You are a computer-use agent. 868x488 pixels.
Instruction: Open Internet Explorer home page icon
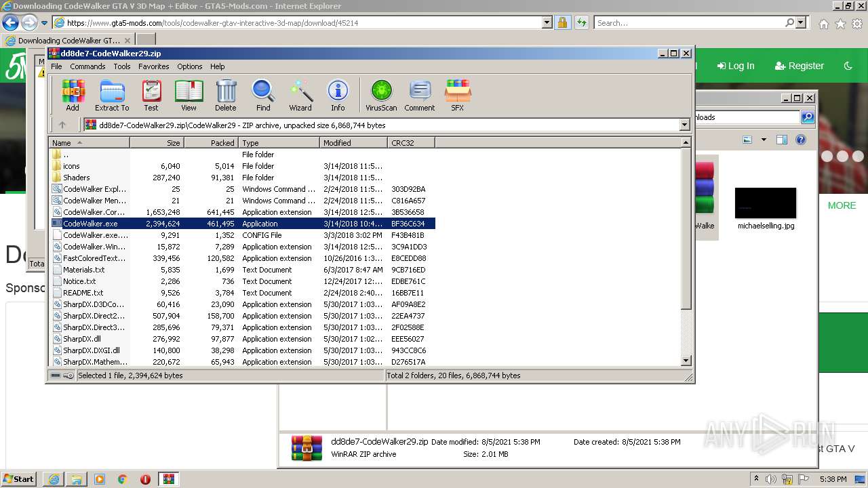point(823,24)
